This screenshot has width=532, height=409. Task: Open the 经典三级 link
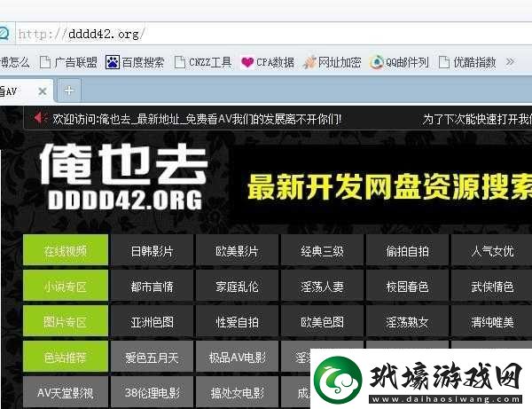pos(323,251)
